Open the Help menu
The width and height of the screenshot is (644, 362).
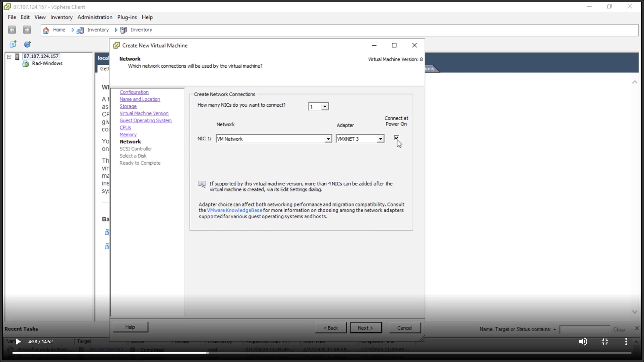[147, 17]
